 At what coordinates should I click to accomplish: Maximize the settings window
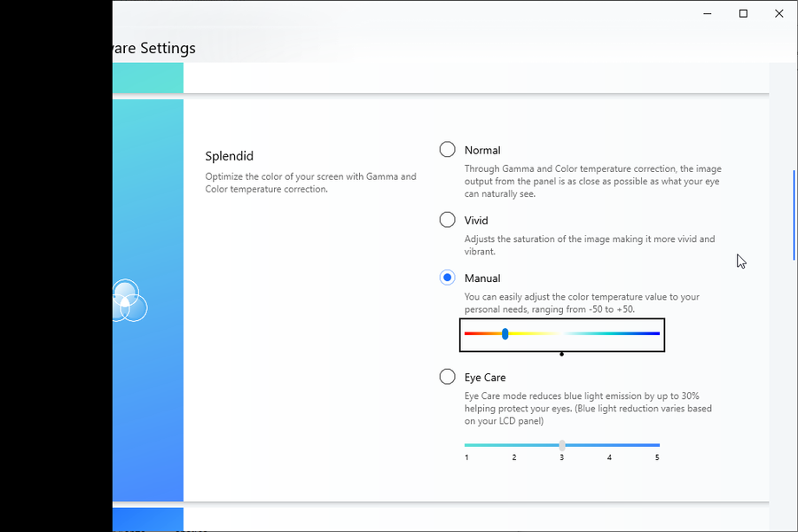click(743, 14)
